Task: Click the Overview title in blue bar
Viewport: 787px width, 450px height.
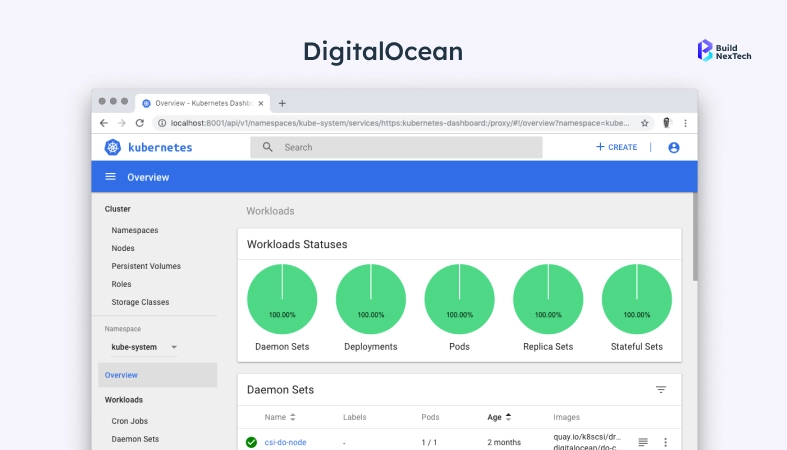Action: [148, 177]
